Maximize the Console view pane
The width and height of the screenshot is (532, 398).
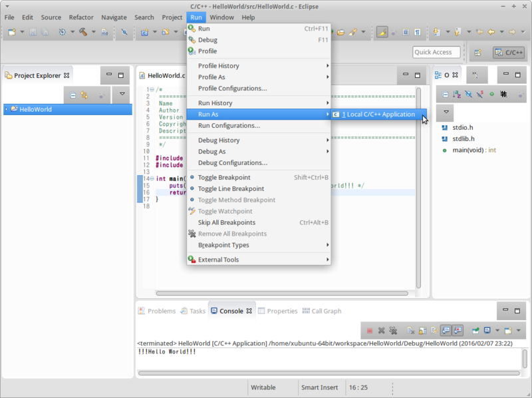tap(517, 311)
